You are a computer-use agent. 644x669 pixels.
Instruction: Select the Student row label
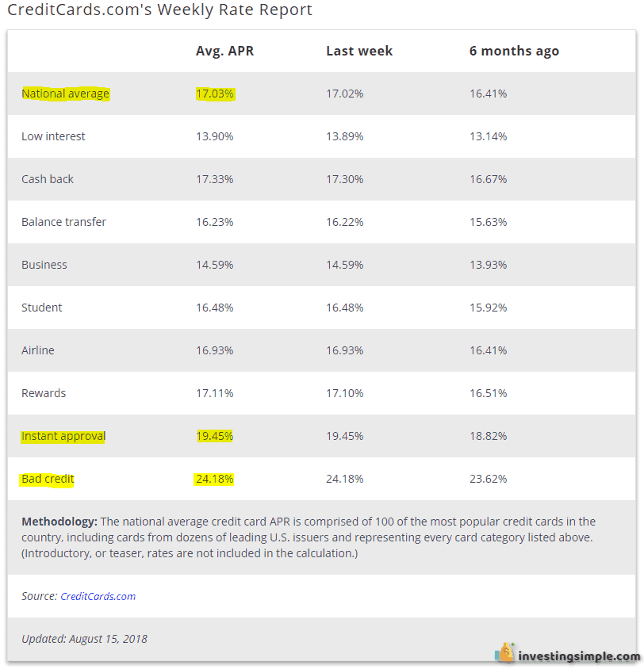[42, 308]
